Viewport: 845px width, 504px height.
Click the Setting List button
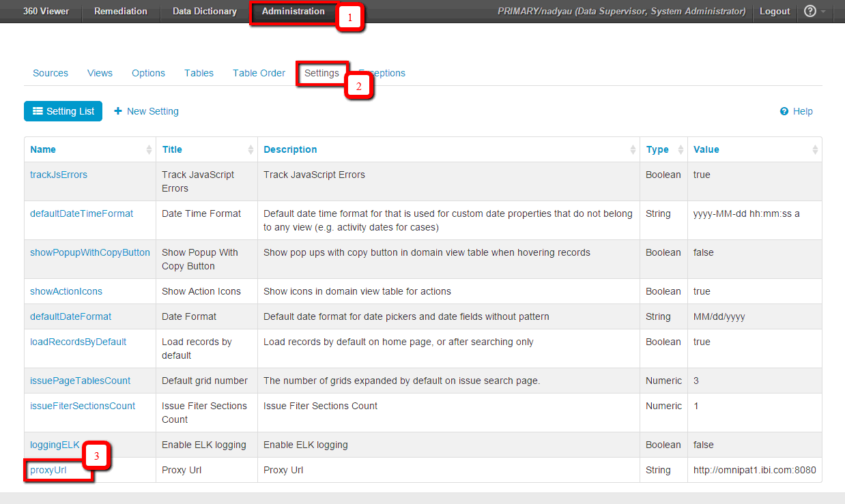(63, 111)
